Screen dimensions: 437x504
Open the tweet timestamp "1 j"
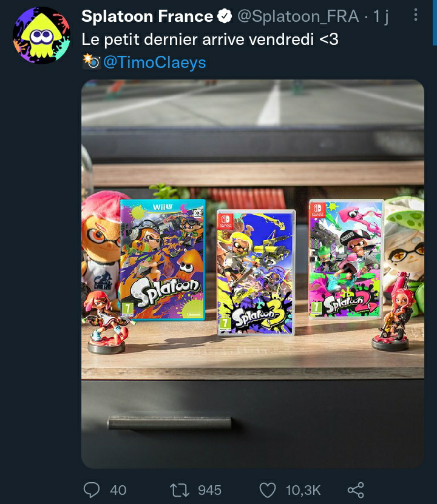click(x=381, y=16)
